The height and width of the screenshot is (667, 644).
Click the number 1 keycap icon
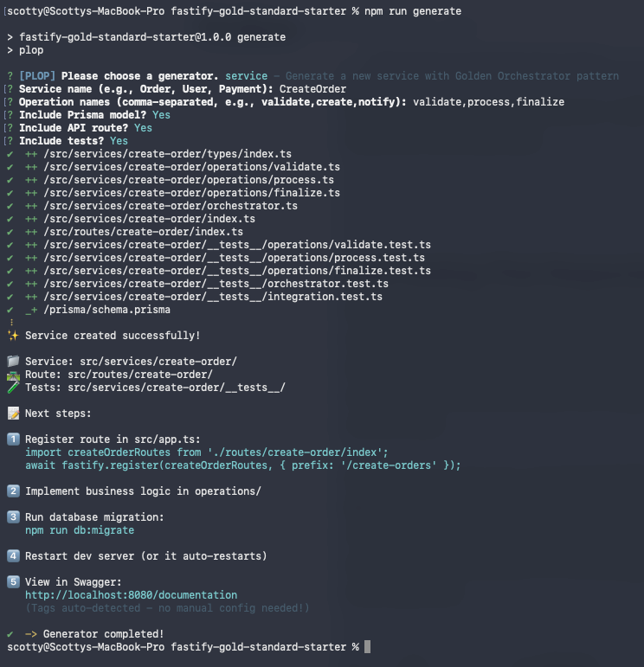pyautogui.click(x=12, y=439)
